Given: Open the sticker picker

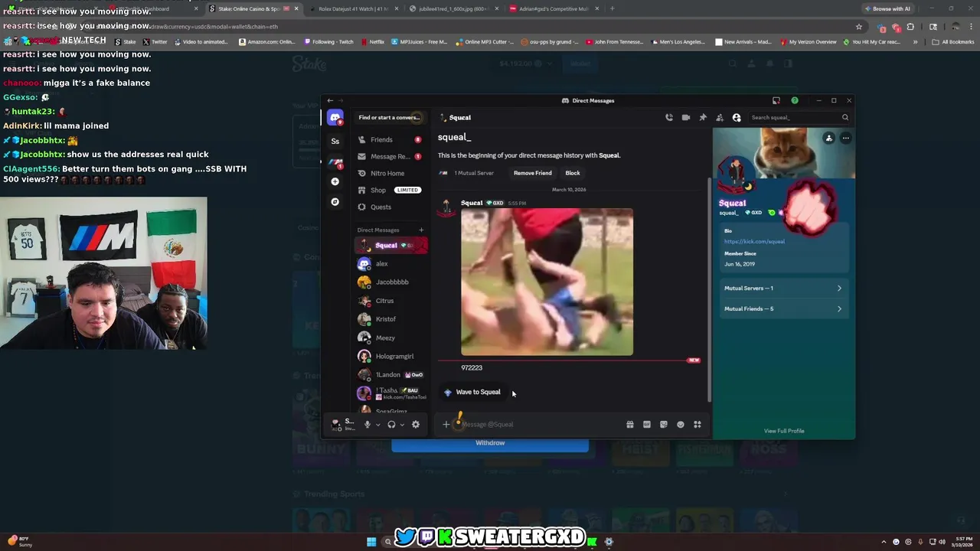Looking at the screenshot, I should pyautogui.click(x=664, y=424).
